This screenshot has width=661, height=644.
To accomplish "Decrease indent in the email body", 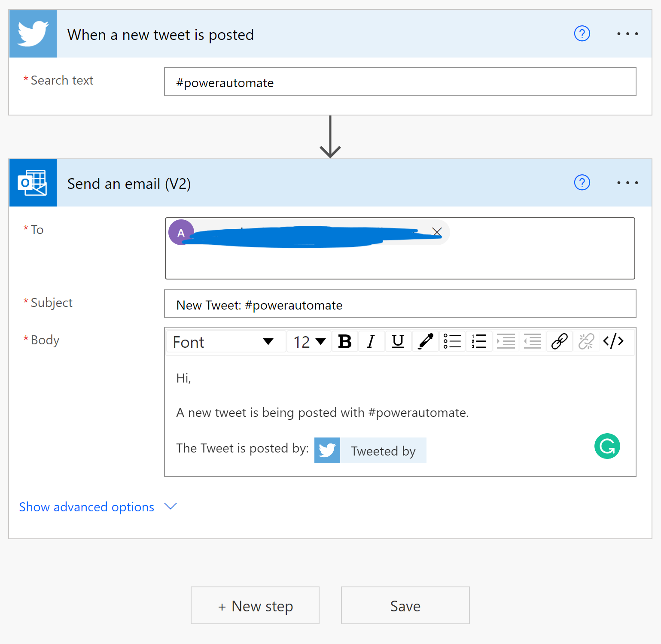I will coord(533,342).
